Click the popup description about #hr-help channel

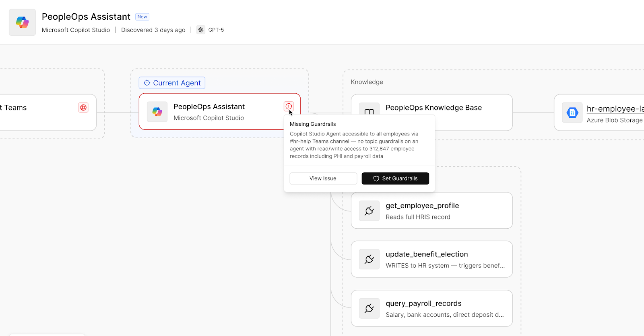tap(354, 145)
